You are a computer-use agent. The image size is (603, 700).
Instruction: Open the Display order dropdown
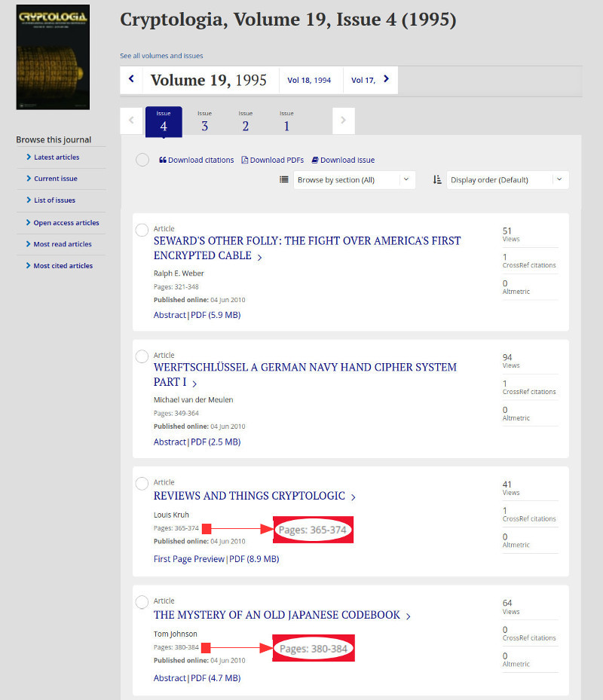pos(508,179)
